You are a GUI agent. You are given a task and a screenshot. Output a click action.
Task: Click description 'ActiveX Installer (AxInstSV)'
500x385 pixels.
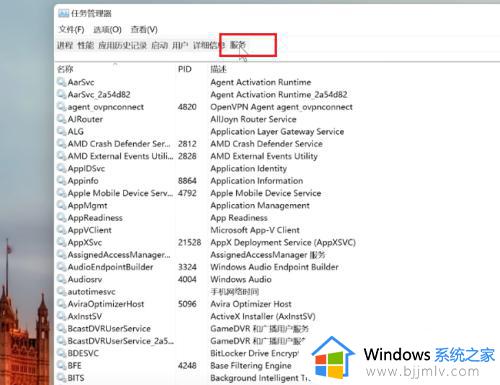point(263,316)
